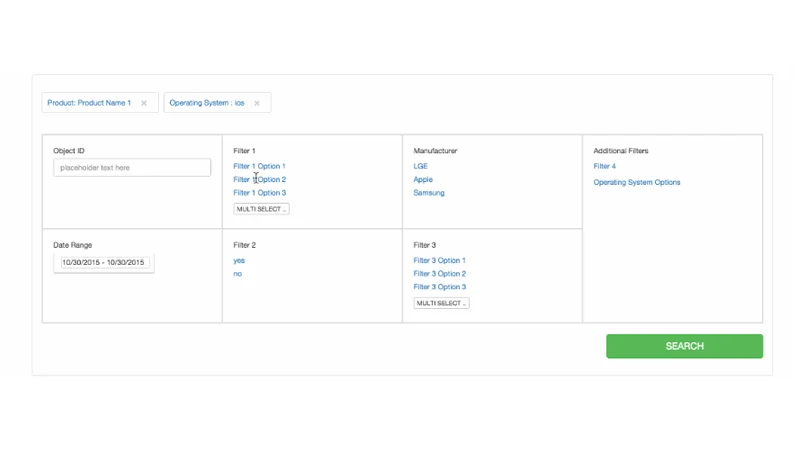Select Filter 1 Option 1
Screen dimensions: 800x453
(259, 166)
